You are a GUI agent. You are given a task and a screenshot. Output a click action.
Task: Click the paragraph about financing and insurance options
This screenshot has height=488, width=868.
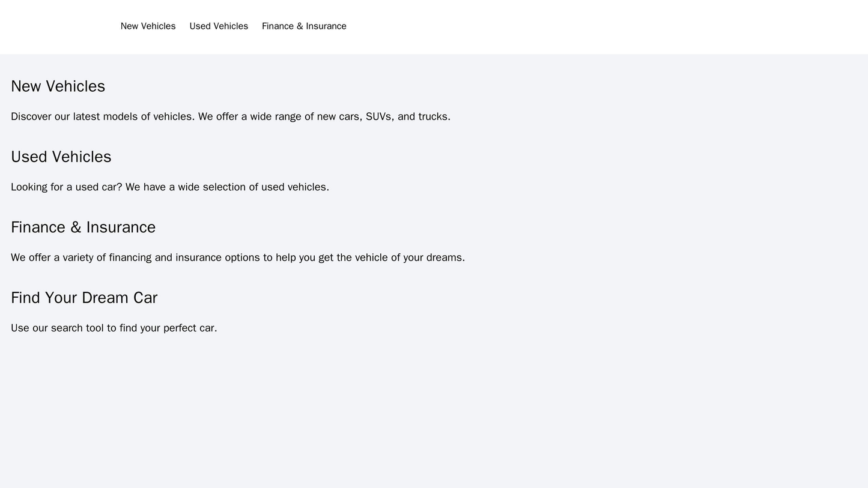(x=237, y=258)
